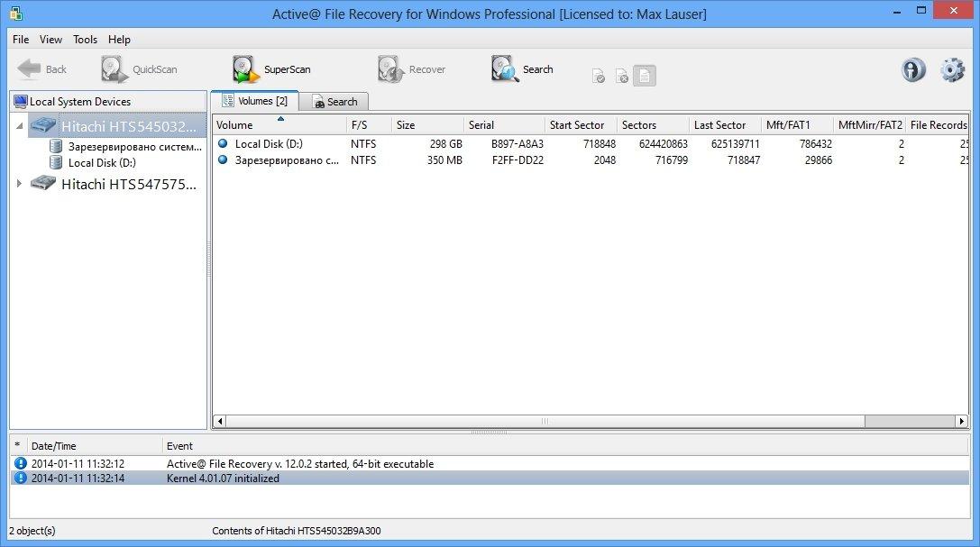Open the View menu
The image size is (980, 547).
click(50, 40)
